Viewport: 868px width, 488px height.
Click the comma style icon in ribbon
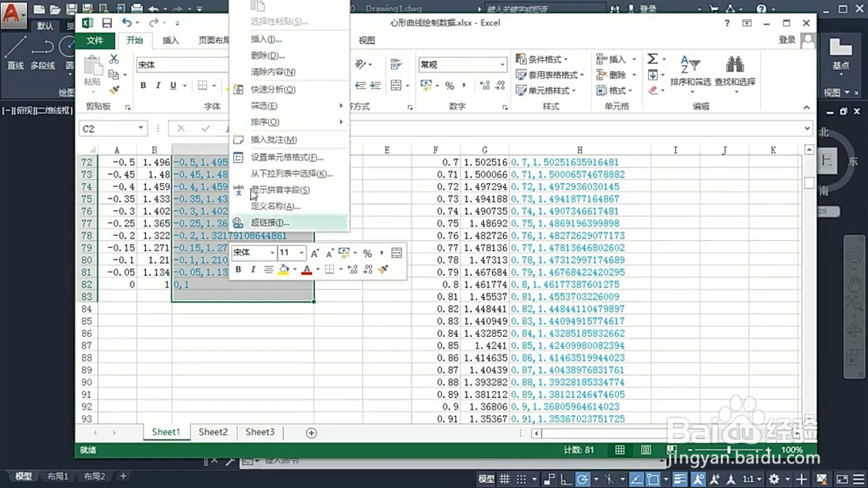click(x=465, y=85)
